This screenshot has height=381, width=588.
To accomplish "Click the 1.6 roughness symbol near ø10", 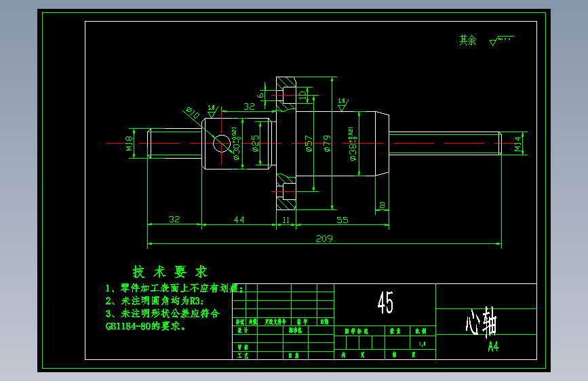I will coord(212,111).
